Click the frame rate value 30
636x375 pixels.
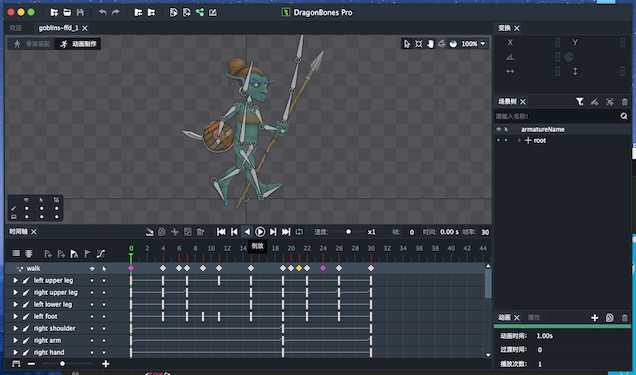[x=485, y=232]
